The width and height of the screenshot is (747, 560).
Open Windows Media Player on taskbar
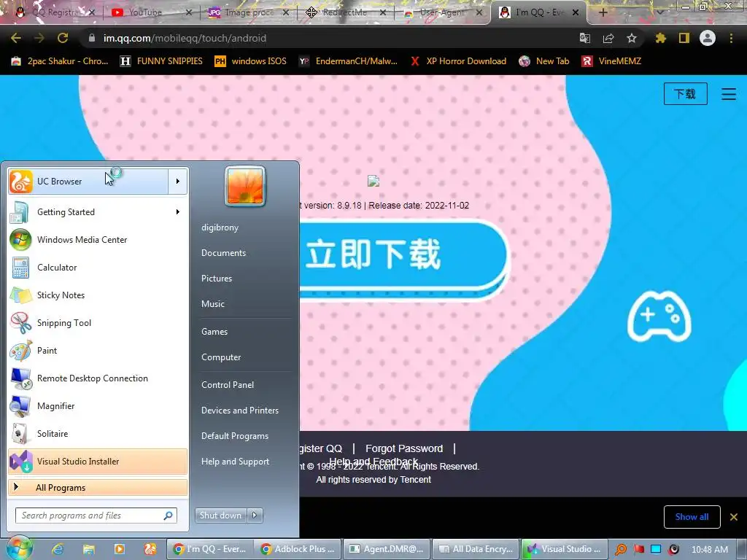[119, 549]
